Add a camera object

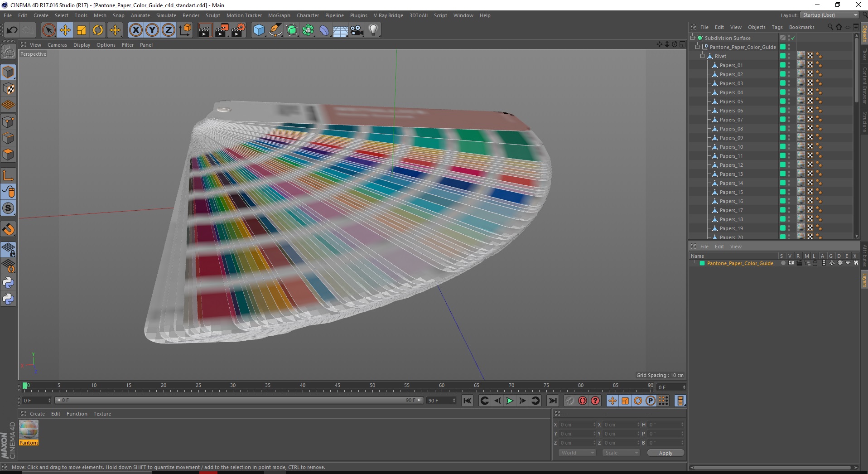pos(357,30)
